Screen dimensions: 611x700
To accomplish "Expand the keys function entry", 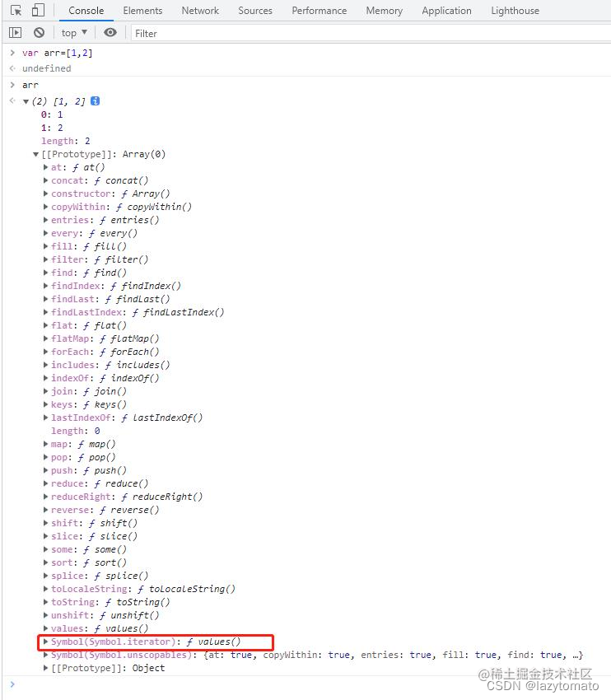I will 45,404.
